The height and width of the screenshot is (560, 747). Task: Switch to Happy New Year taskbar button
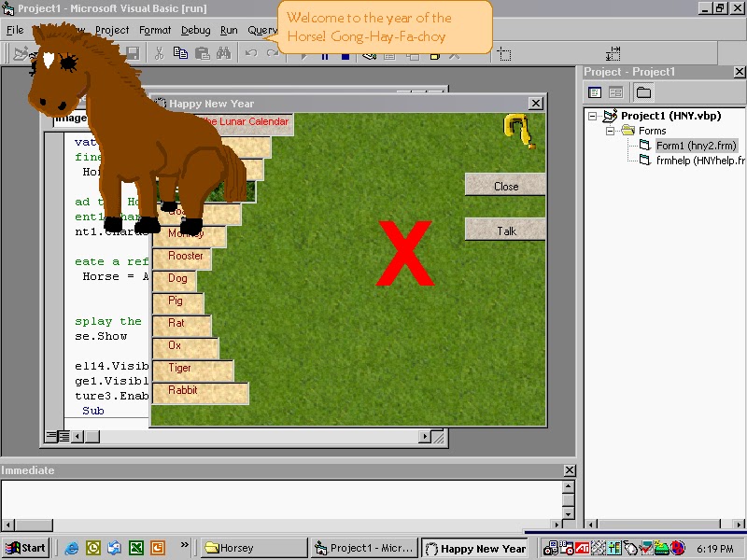pos(475,548)
